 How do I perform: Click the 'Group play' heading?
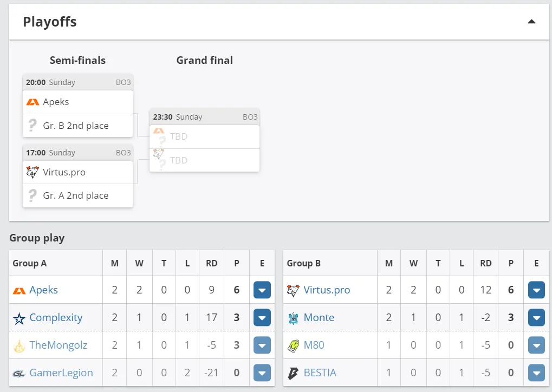tap(37, 238)
